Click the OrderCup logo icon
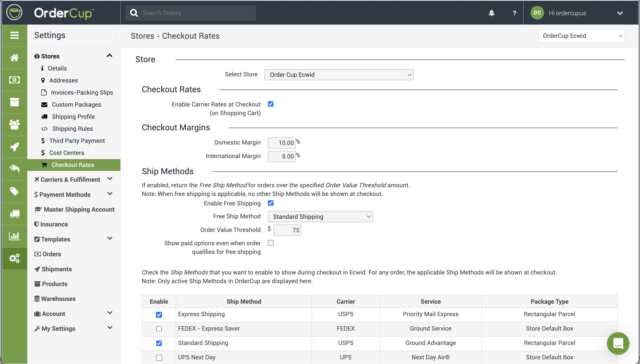This screenshot has height=364, width=640. [14, 12]
